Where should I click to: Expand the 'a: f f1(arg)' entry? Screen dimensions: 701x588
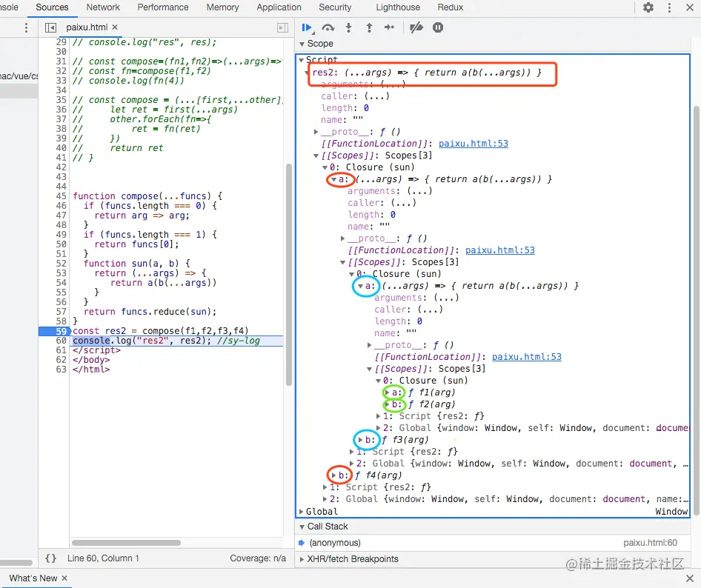[387, 392]
